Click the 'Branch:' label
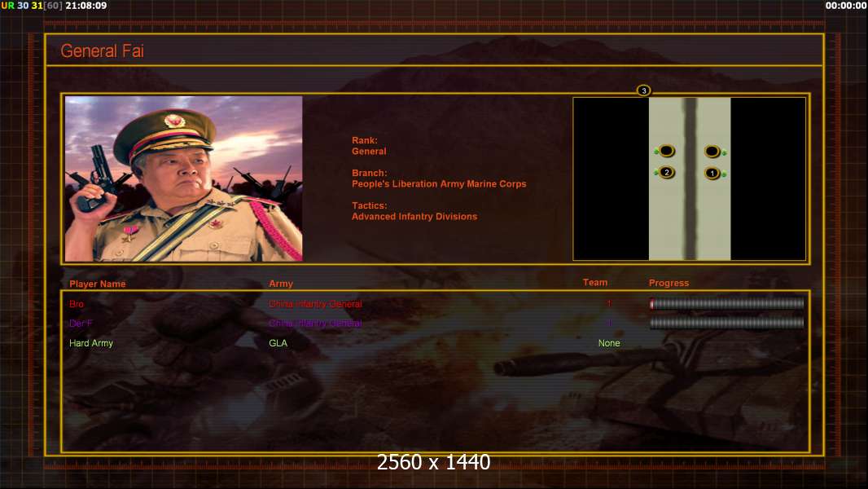This screenshot has height=489, width=868. 369,173
